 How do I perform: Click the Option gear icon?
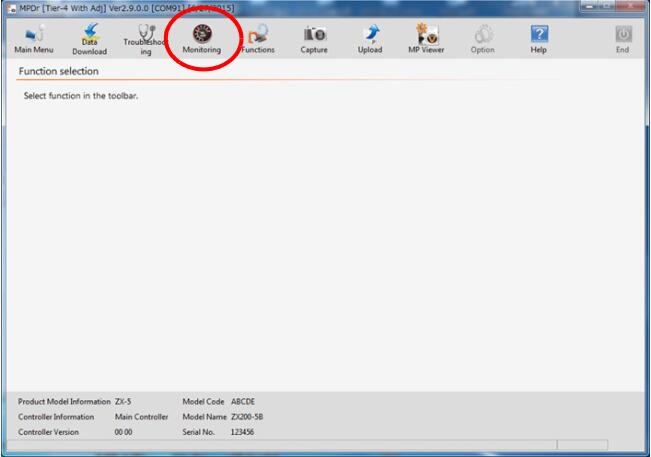click(482, 38)
